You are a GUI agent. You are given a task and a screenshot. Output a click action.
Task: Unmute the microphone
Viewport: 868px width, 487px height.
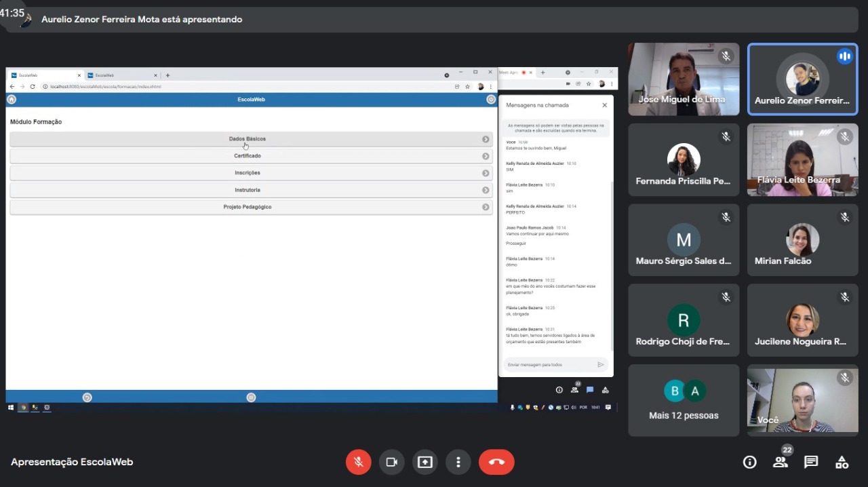[359, 462]
